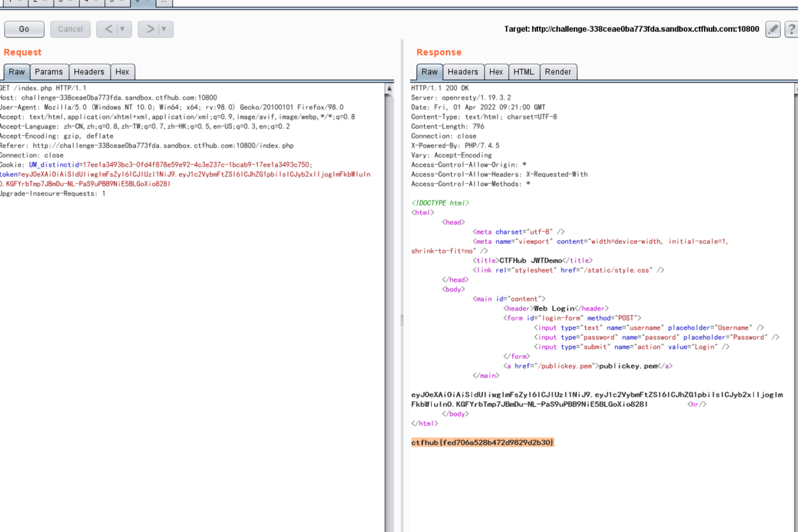
Task: Switch to the HTML tab of the response
Action: tap(524, 72)
